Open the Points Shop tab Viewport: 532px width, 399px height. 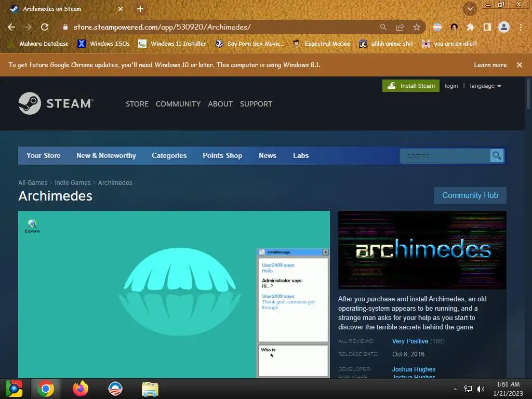[222, 155]
